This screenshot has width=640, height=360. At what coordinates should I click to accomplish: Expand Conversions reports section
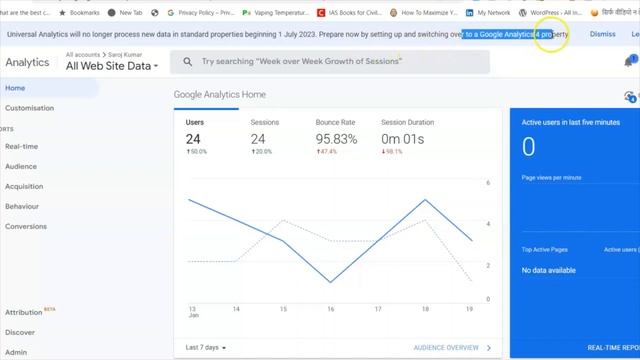click(x=26, y=226)
